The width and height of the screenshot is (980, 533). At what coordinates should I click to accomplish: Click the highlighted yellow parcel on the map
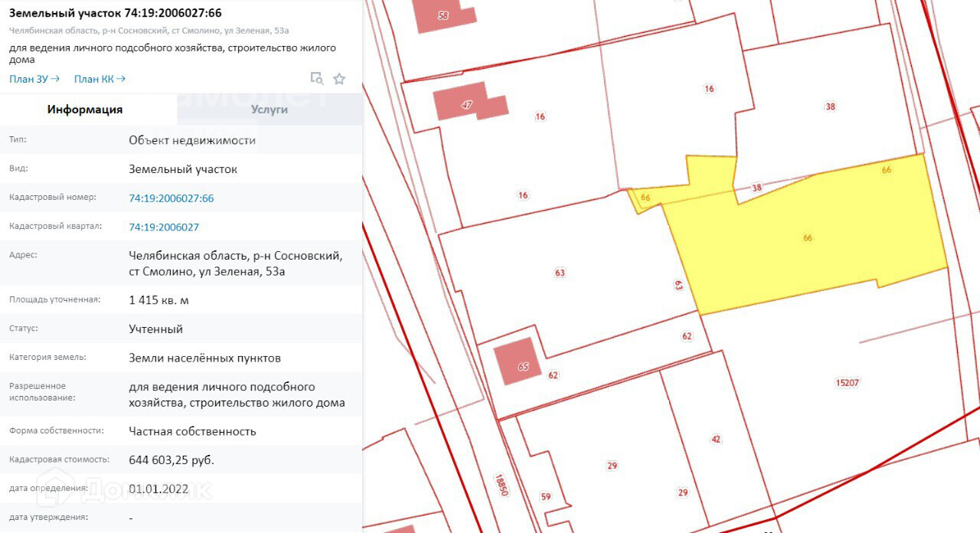coord(807,238)
